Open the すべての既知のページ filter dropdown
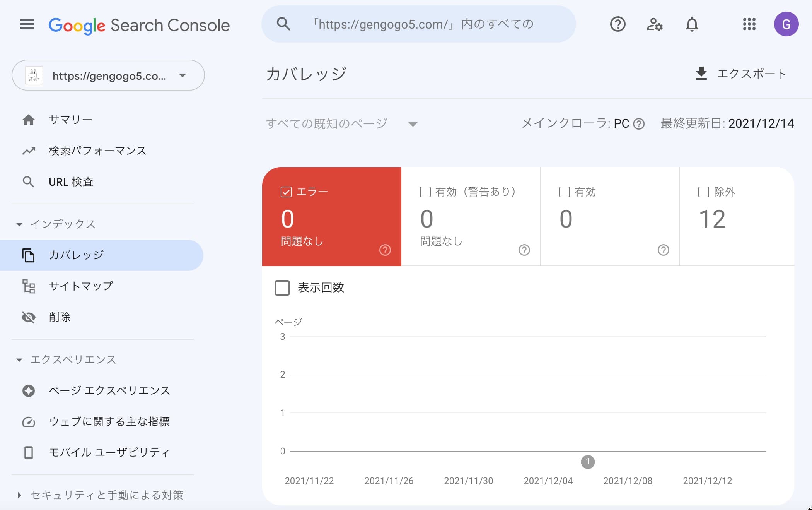Screen dimensions: 812x510 (x=342, y=124)
